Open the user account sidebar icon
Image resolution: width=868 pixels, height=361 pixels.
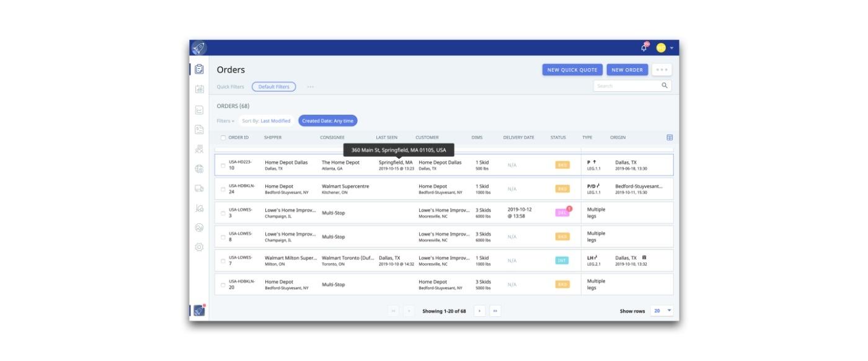(199, 228)
